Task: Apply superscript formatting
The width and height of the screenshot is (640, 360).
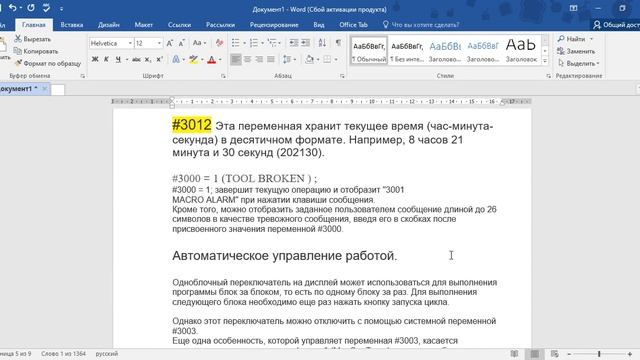Action: pyautogui.click(x=160, y=60)
